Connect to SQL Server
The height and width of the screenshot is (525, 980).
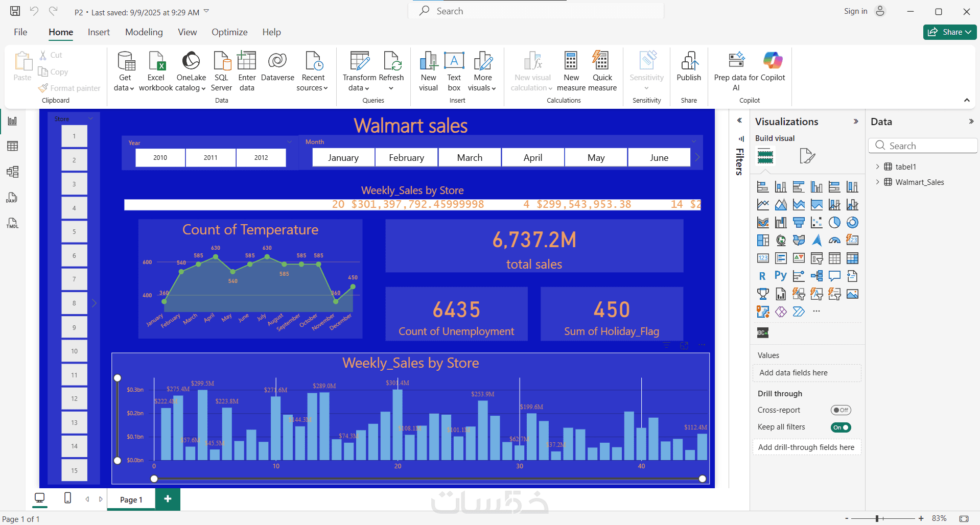[x=221, y=71]
